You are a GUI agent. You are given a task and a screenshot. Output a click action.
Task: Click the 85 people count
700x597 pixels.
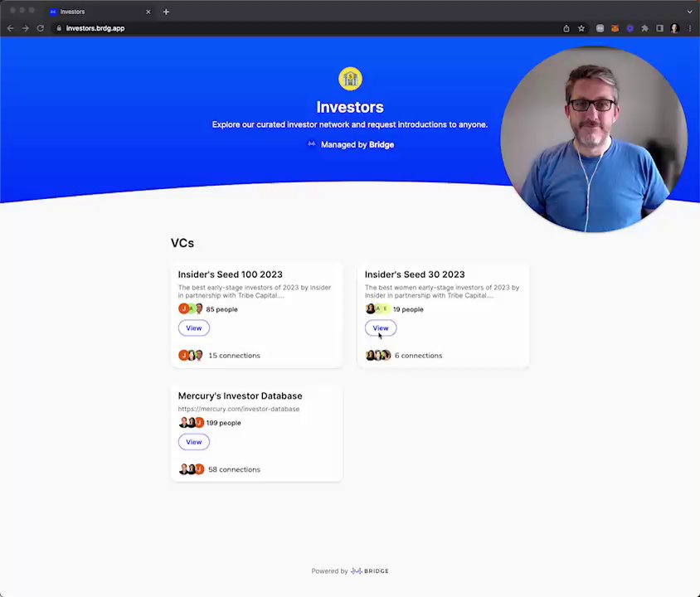222,309
